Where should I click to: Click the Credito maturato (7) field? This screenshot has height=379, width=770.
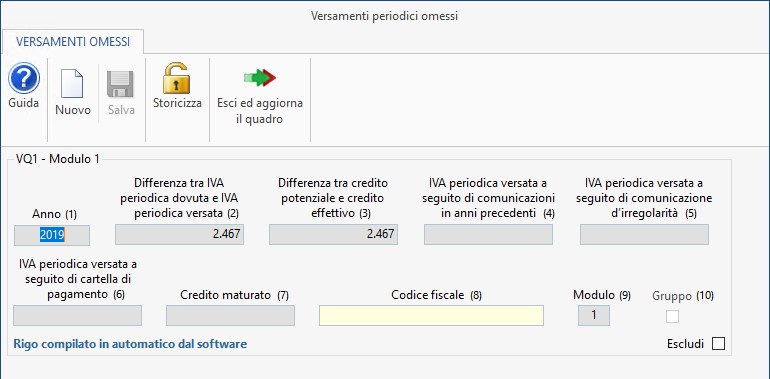point(230,315)
